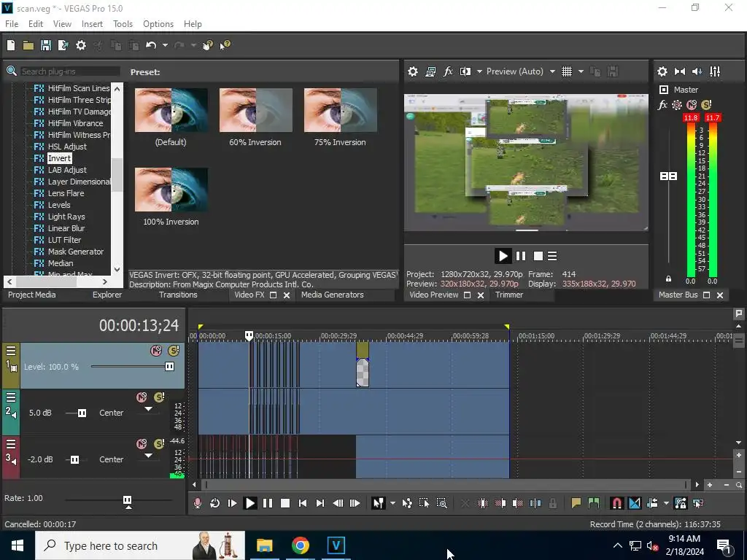The image size is (747, 560).
Task: Choose the 100% Inversion preset
Action: point(171,197)
